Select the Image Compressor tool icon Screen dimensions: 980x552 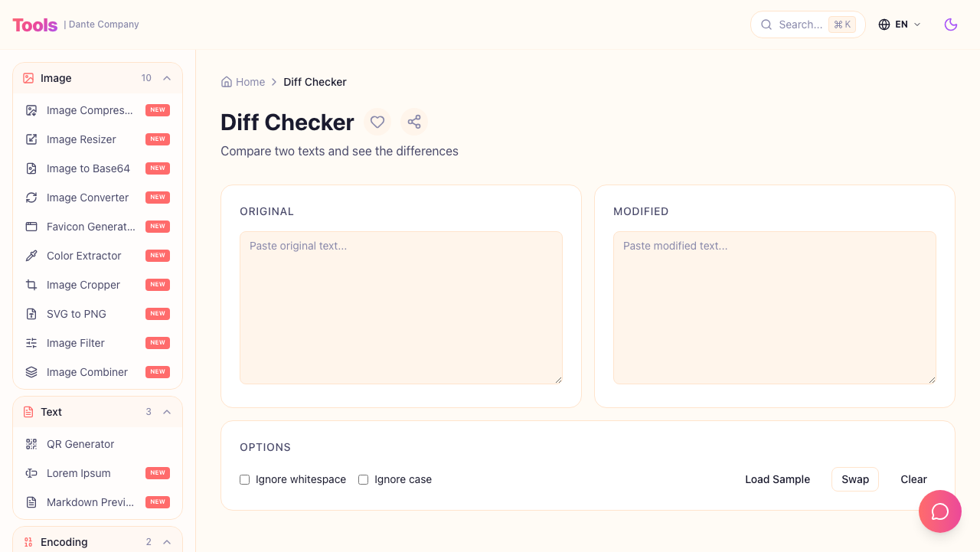pos(31,110)
